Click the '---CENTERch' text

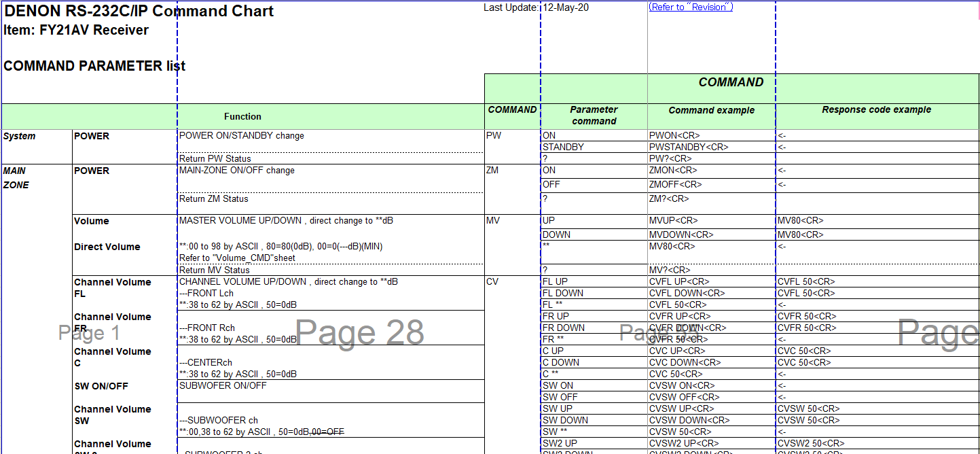point(206,362)
